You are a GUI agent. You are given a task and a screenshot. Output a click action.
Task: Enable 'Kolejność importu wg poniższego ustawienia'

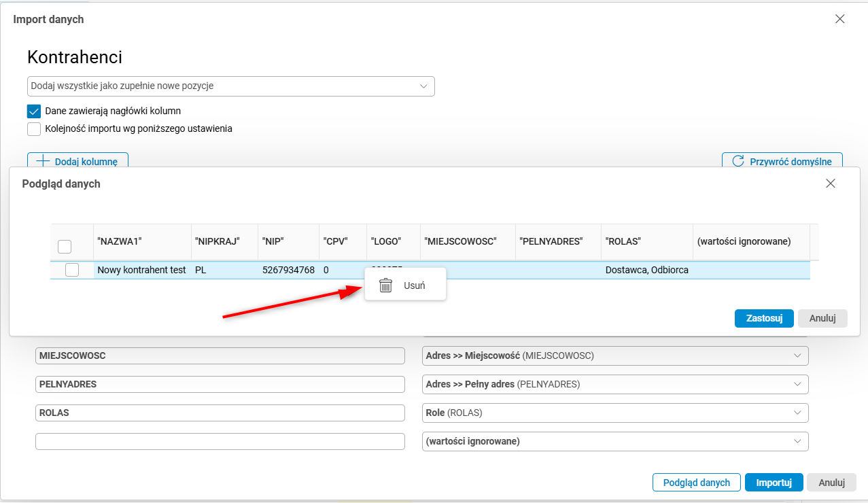(x=34, y=128)
